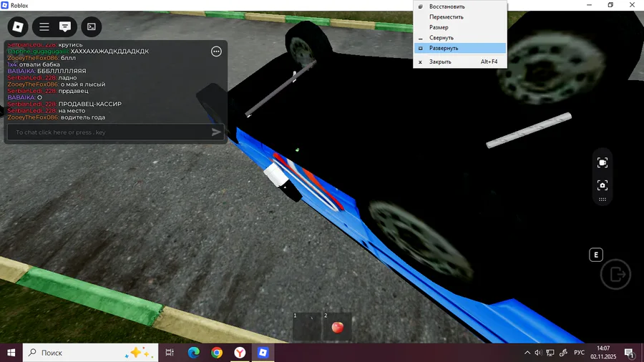Toggle the chat window bubble icon
This screenshot has height=362, width=644.
[x=65, y=26]
